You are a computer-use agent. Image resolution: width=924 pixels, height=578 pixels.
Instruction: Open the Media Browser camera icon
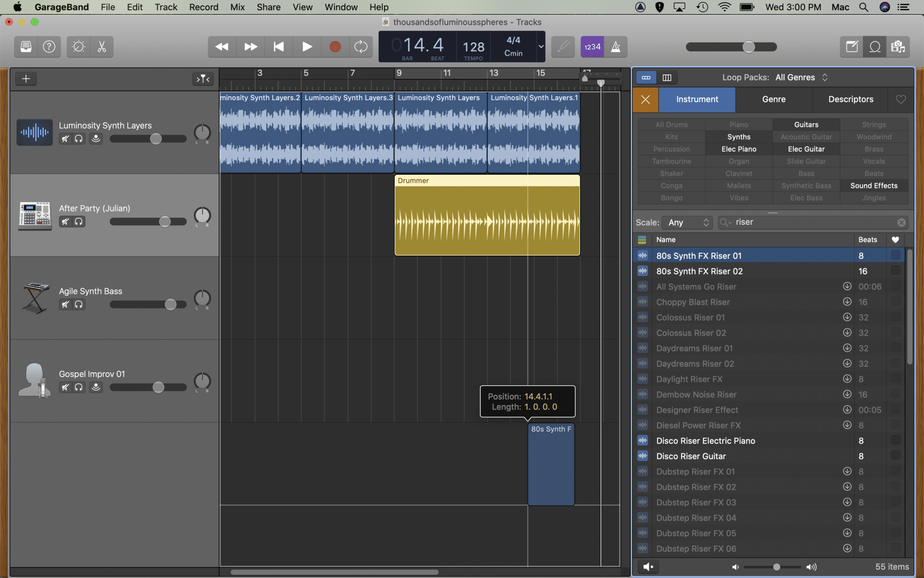(x=898, y=47)
